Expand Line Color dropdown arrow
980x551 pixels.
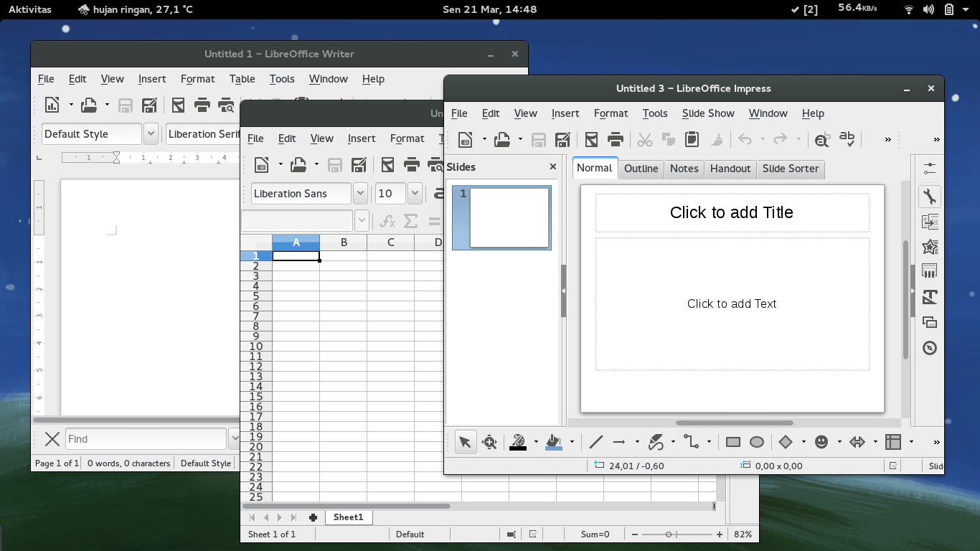(x=536, y=442)
